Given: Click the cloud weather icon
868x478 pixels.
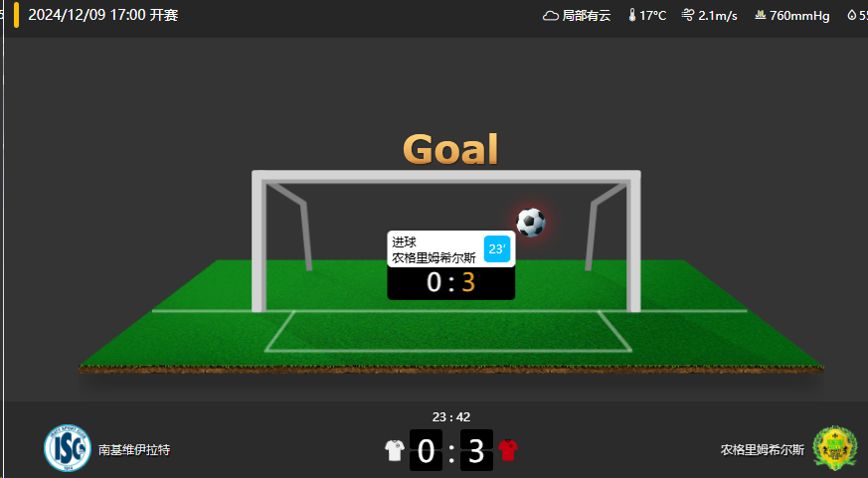Looking at the screenshot, I should coord(550,16).
